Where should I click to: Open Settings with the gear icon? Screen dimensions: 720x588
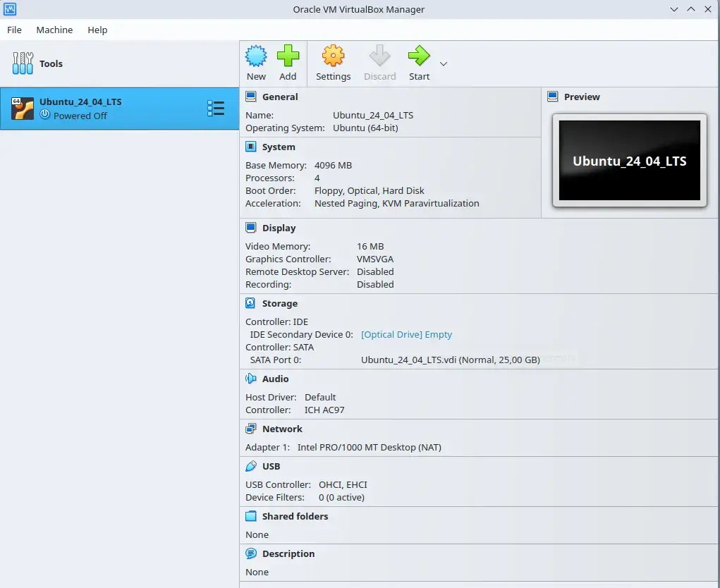[333, 56]
